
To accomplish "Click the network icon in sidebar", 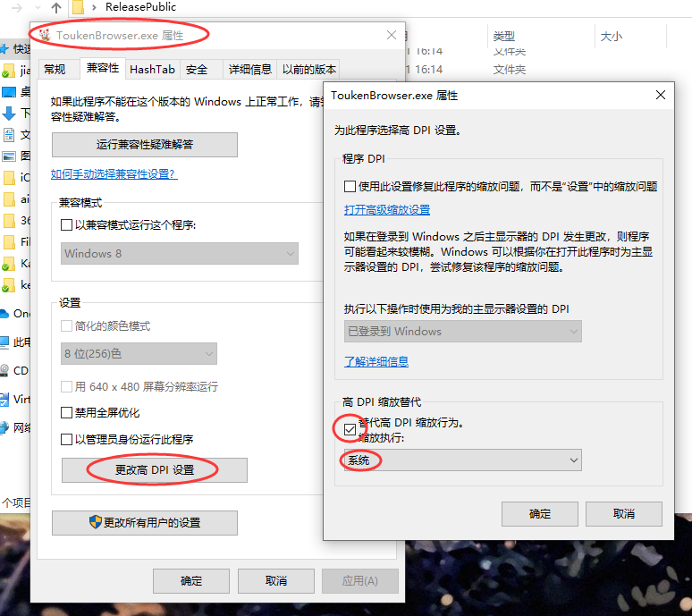I will pos(6,427).
